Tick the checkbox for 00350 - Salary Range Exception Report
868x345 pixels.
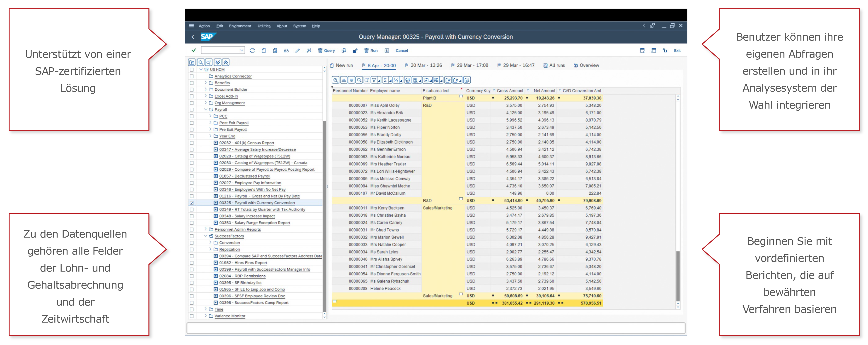(x=192, y=223)
